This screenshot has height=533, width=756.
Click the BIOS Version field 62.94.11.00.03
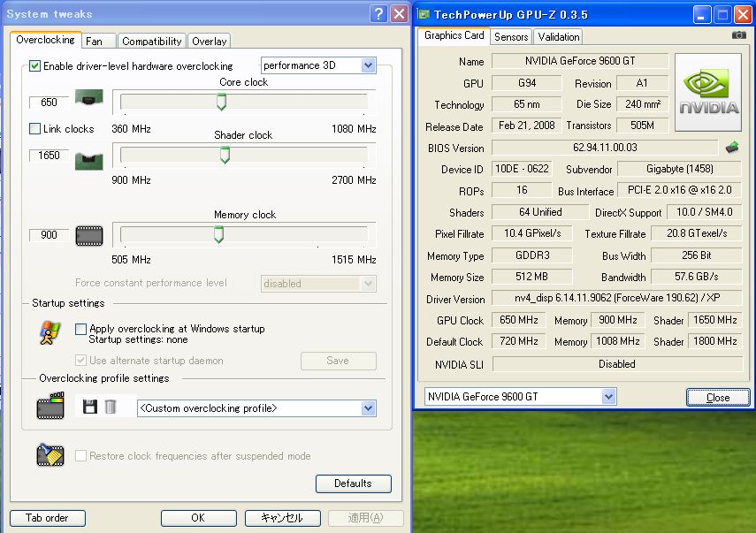pos(605,148)
